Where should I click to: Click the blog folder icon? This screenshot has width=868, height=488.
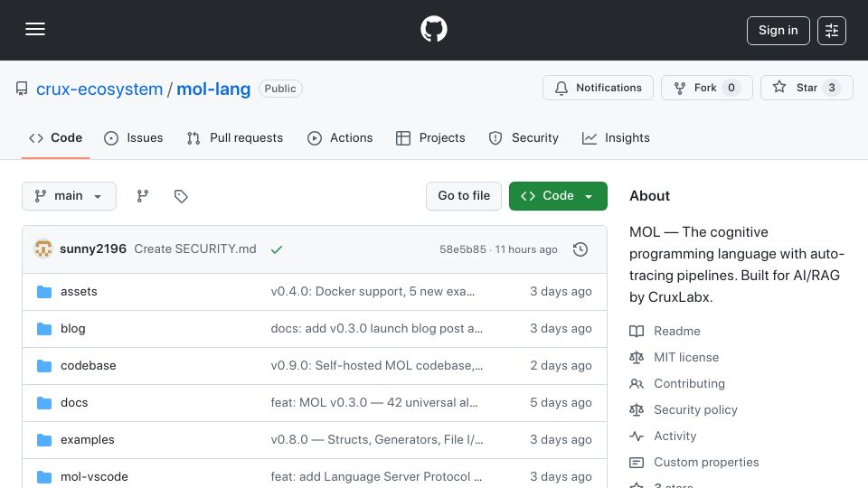coord(44,329)
